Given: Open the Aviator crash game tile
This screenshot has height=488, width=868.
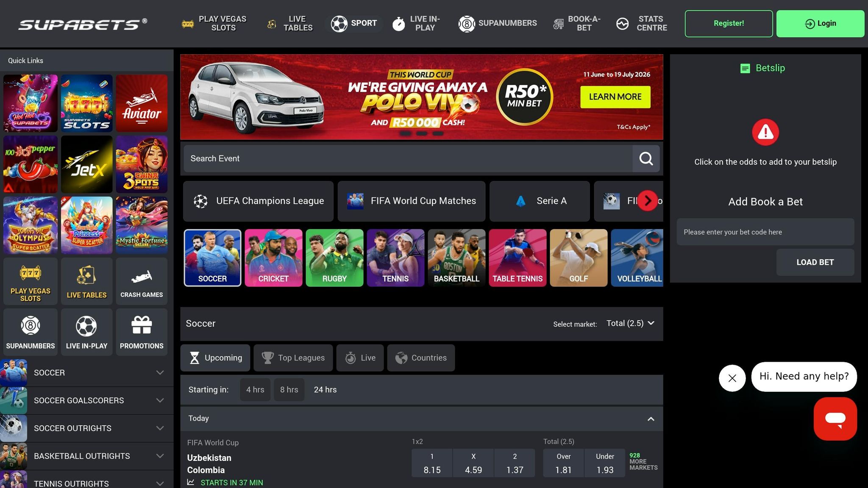Looking at the screenshot, I should point(142,103).
